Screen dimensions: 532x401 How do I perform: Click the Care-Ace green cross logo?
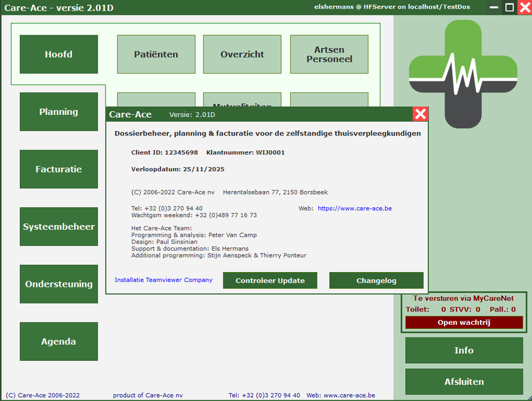point(463,74)
